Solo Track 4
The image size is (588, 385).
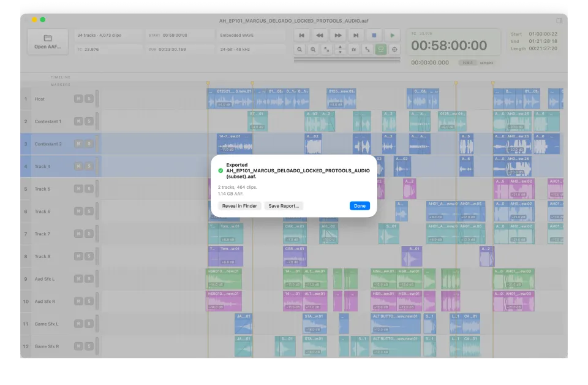coord(89,166)
